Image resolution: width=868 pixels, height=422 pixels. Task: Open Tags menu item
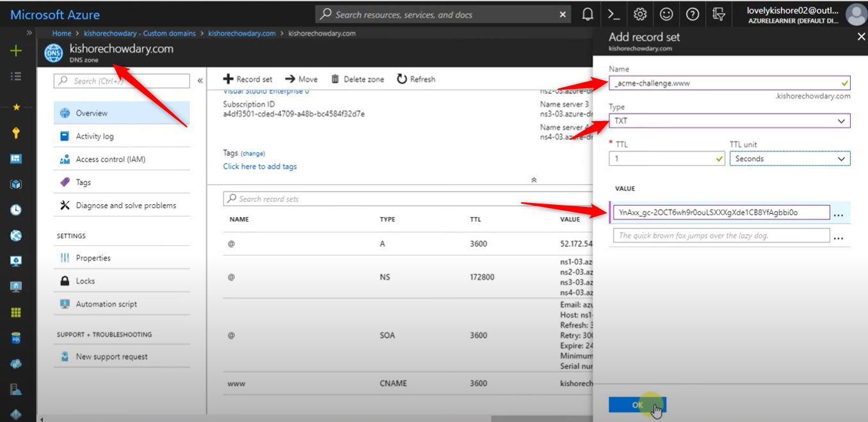(122, 183)
